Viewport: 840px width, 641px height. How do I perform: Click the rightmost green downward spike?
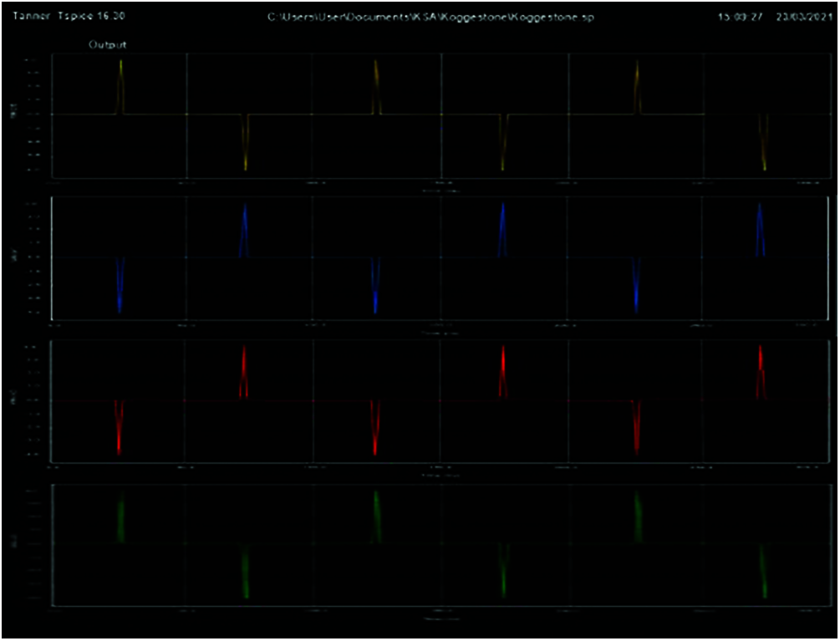tap(763, 572)
